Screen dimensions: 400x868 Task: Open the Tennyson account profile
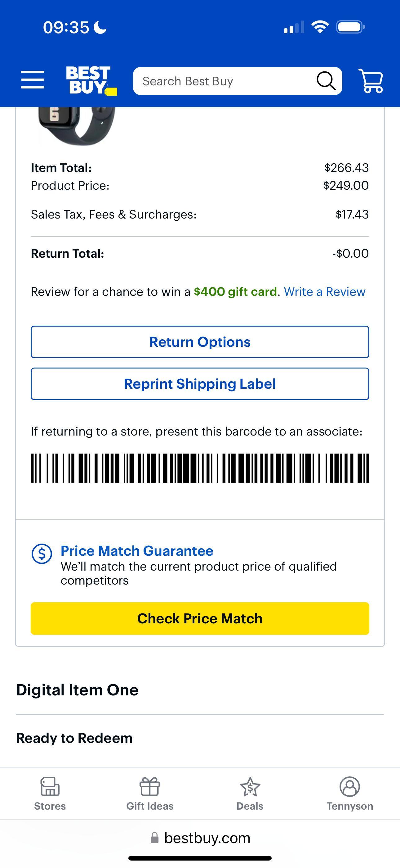pyautogui.click(x=349, y=788)
